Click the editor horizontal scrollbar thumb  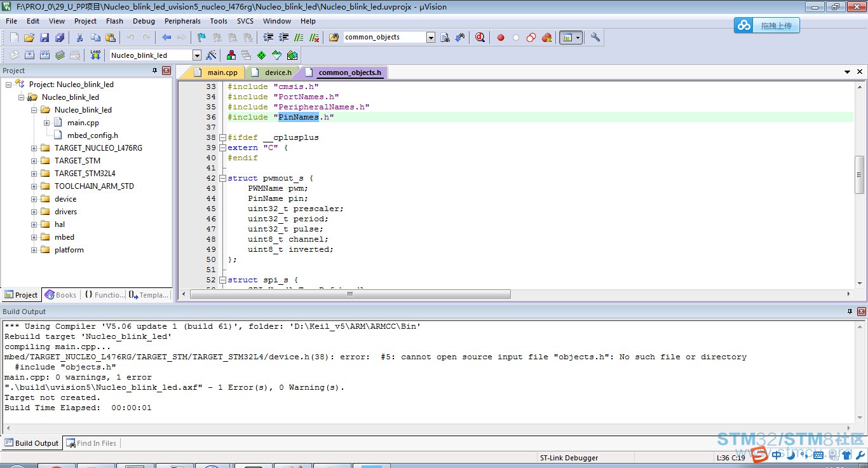(x=350, y=294)
